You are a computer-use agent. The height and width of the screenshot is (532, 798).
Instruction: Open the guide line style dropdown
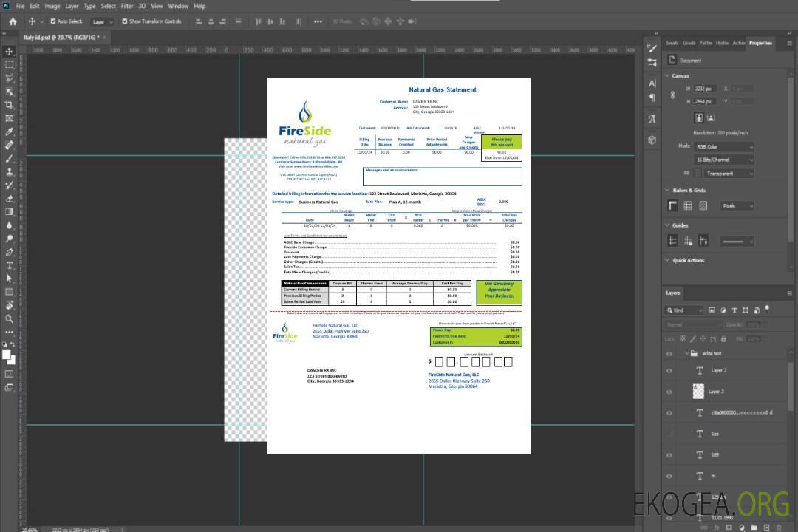[x=737, y=242]
